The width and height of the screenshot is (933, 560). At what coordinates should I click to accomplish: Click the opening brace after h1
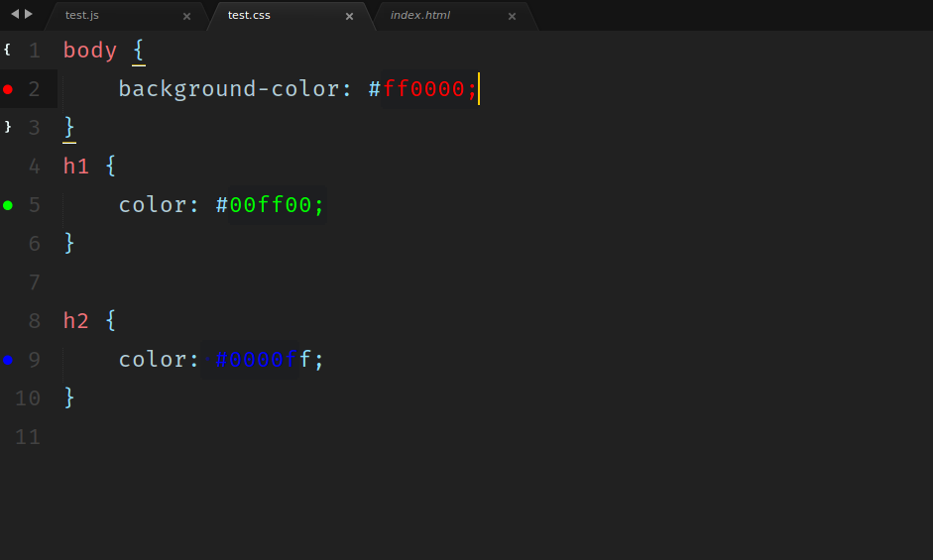click(x=111, y=167)
